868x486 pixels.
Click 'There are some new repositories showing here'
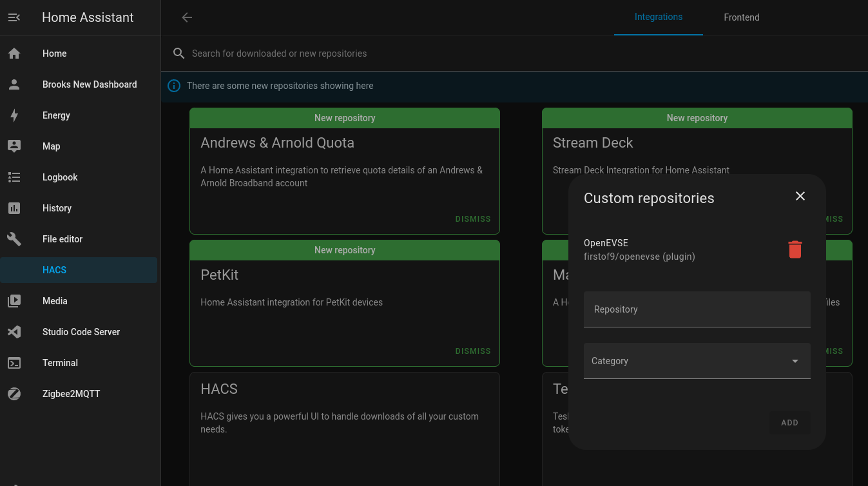[x=280, y=86]
